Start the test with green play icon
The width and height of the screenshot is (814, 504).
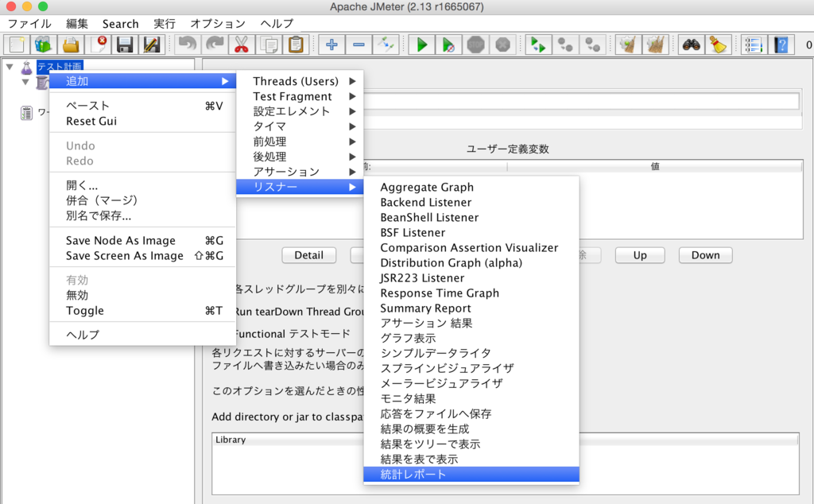421,45
